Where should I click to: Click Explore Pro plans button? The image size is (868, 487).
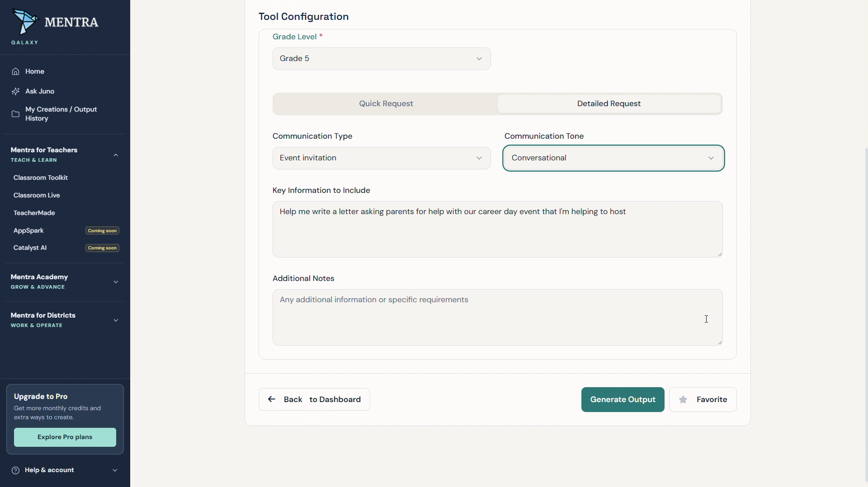click(x=65, y=437)
